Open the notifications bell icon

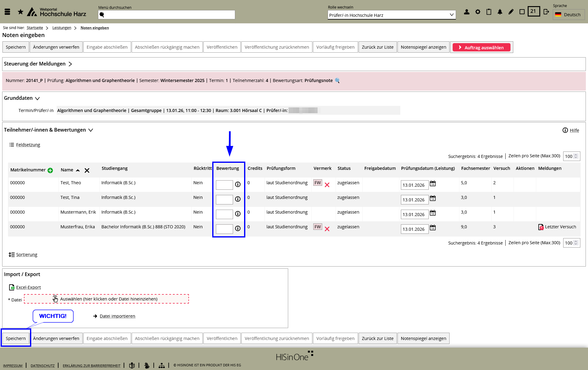click(x=500, y=12)
